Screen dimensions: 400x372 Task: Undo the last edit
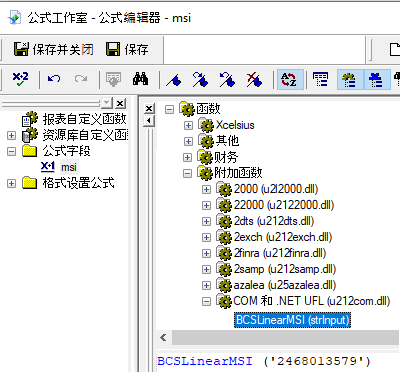[x=54, y=79]
